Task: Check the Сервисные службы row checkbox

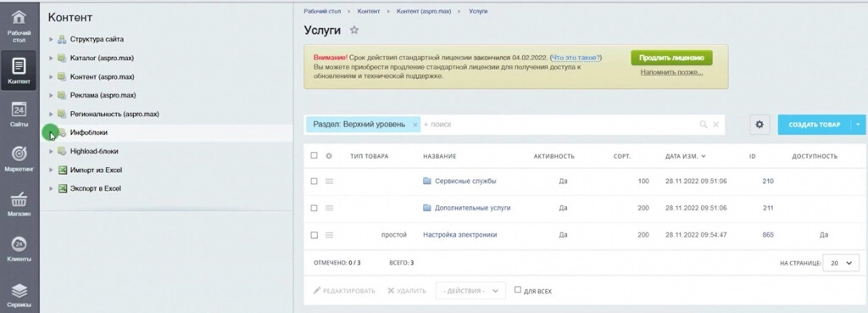Action: 314,182
